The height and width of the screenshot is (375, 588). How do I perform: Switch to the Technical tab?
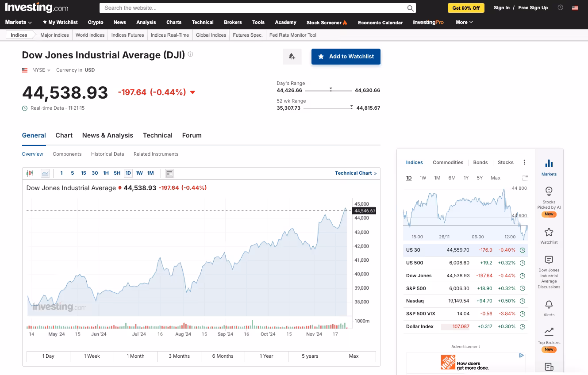(158, 135)
